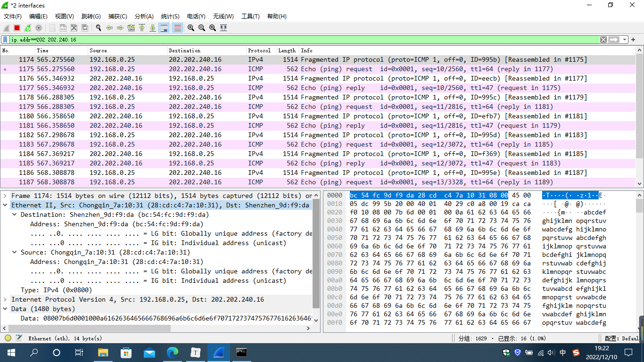Open the find packet toolbar (magnifier icon)

[x=98, y=28]
